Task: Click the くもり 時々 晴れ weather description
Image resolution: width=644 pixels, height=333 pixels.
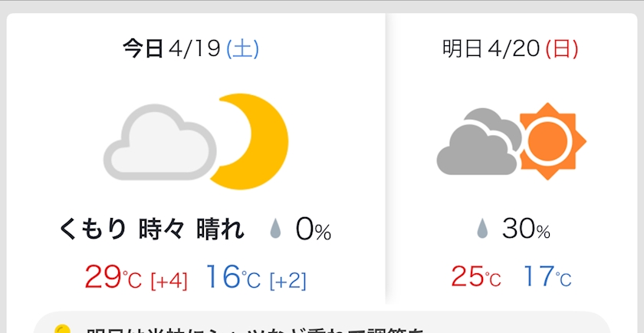Action: (151, 229)
